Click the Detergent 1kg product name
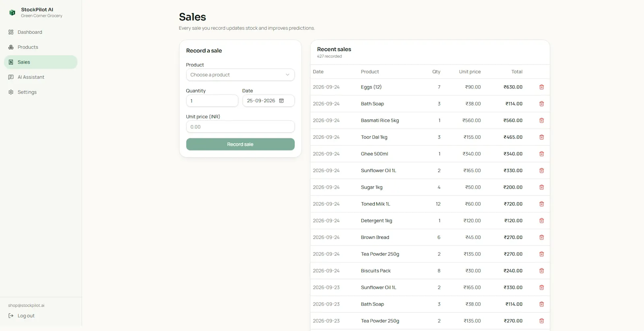 point(376,220)
